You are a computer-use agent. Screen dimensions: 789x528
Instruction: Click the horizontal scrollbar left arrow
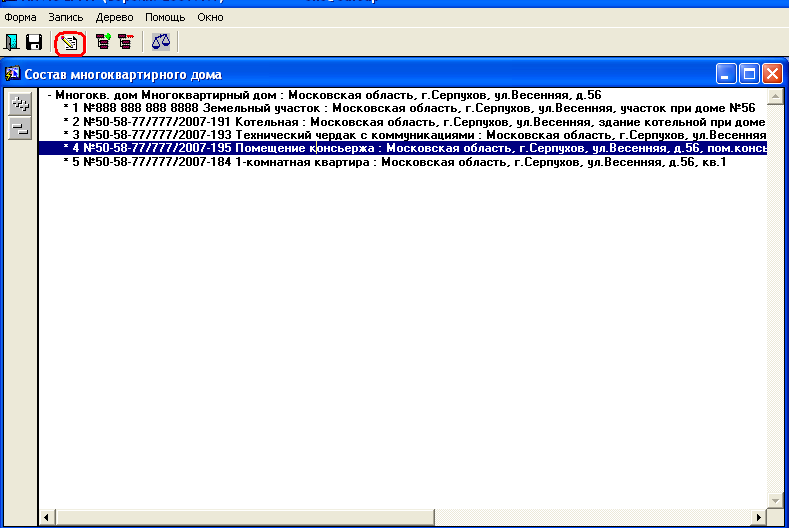46,517
